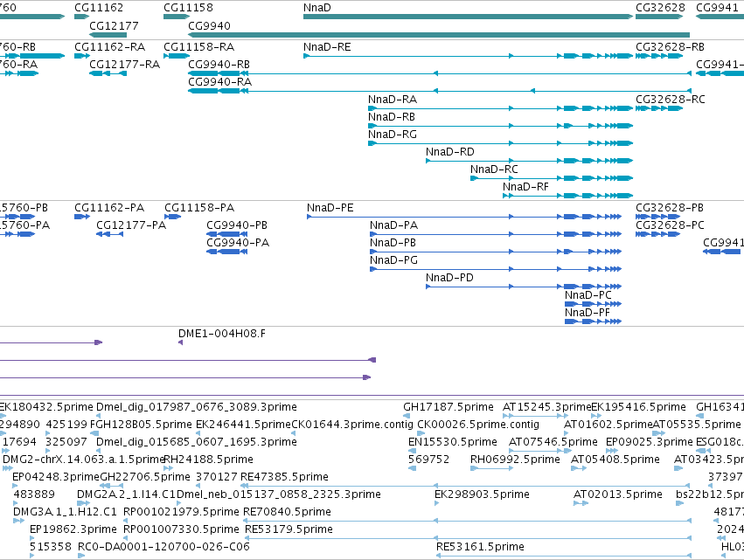
Task: Click EST RH06992.5prime
Action: pyautogui.click(x=515, y=460)
